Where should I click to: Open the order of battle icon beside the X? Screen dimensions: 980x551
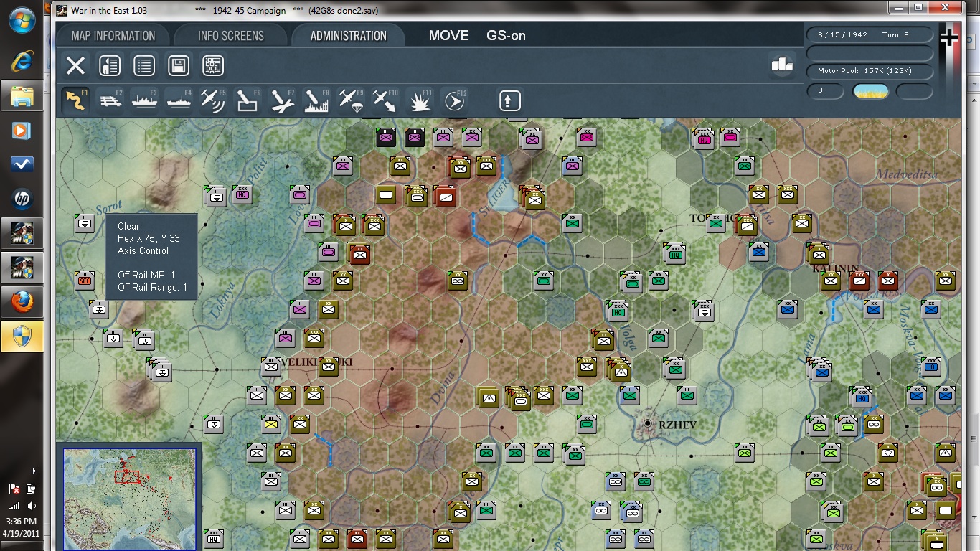109,66
